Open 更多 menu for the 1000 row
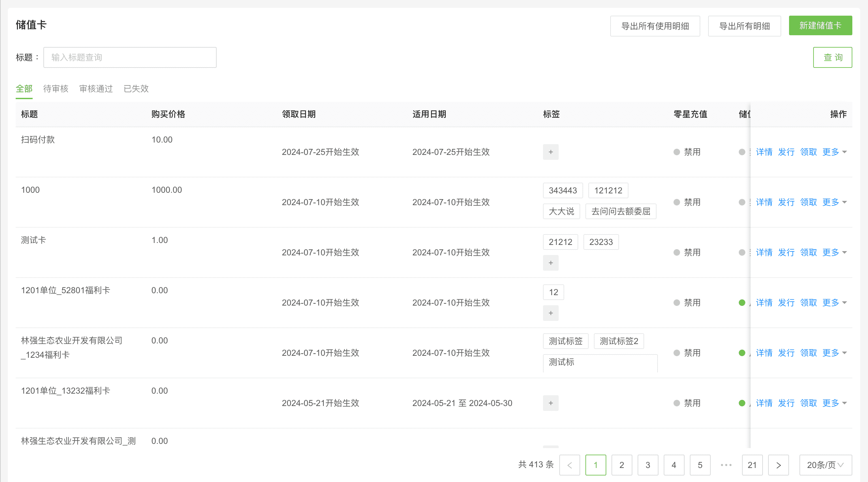Viewport: 868px width, 482px height. click(834, 202)
